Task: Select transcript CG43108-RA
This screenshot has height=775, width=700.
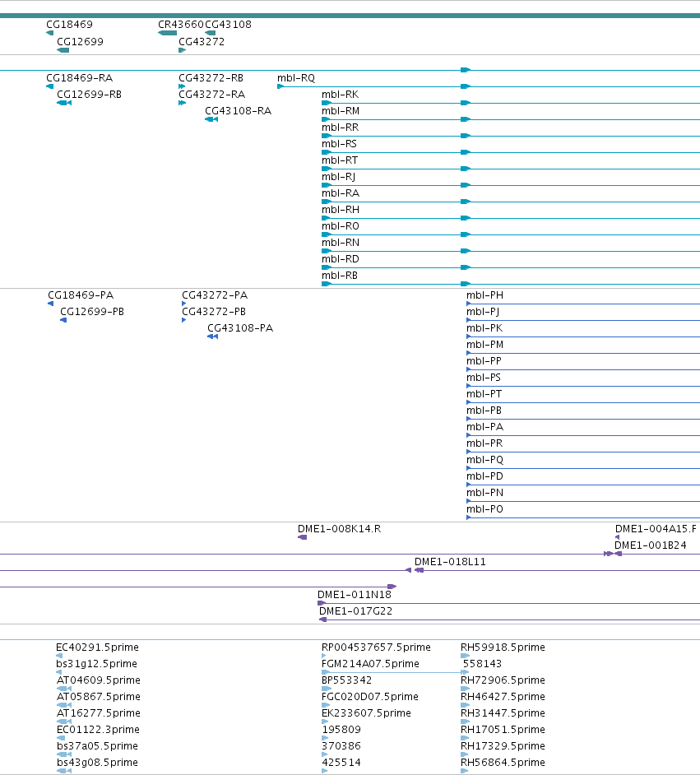Action: click(238, 111)
